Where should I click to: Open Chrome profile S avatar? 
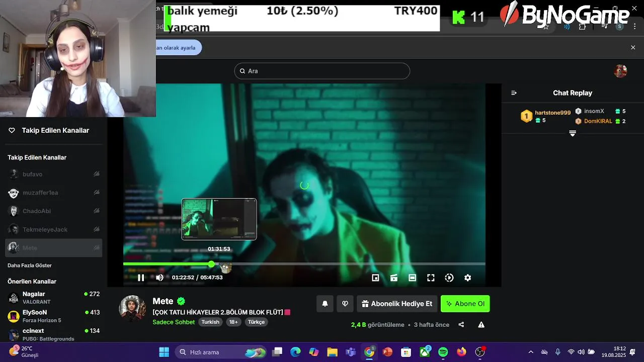click(x=620, y=26)
